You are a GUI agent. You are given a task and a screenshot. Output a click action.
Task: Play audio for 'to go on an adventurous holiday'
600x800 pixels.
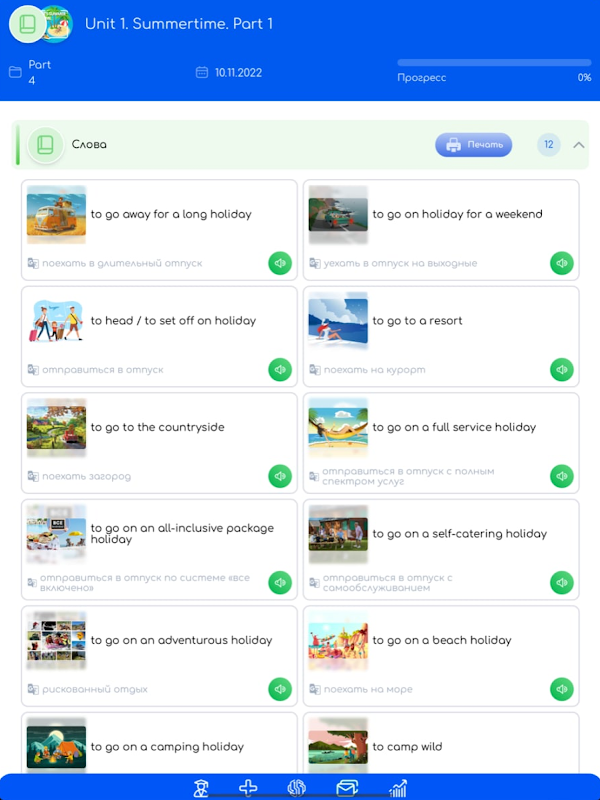pyautogui.click(x=280, y=689)
